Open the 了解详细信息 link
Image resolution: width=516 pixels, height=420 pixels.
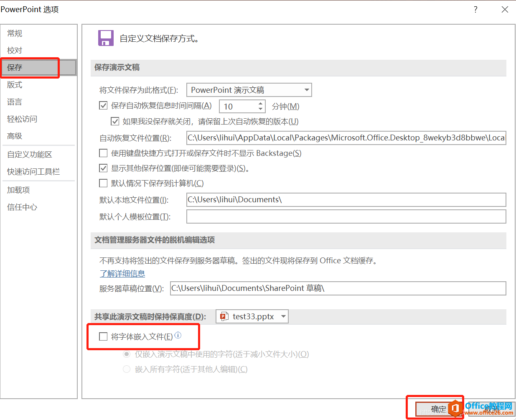[122, 273]
